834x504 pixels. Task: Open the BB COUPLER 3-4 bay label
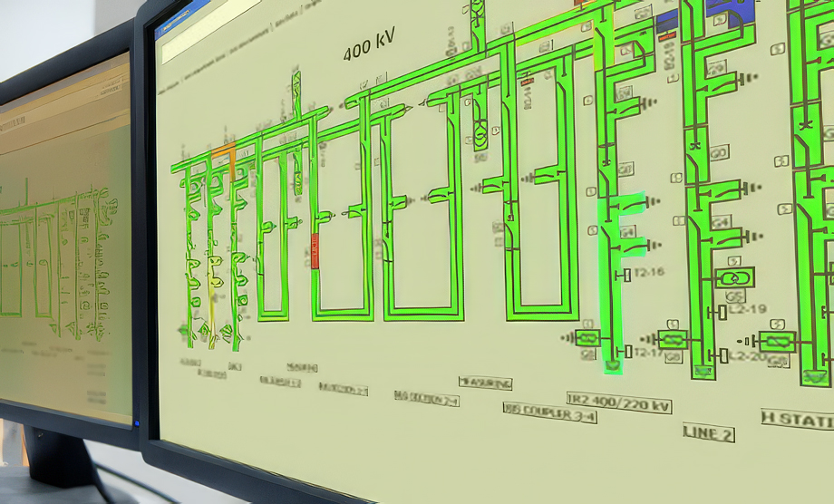coord(550,412)
